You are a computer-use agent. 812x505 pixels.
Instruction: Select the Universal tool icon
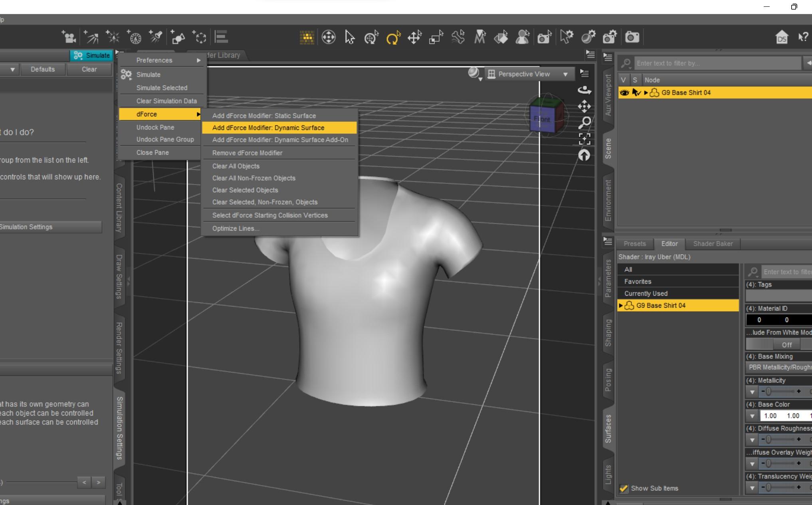pos(371,38)
